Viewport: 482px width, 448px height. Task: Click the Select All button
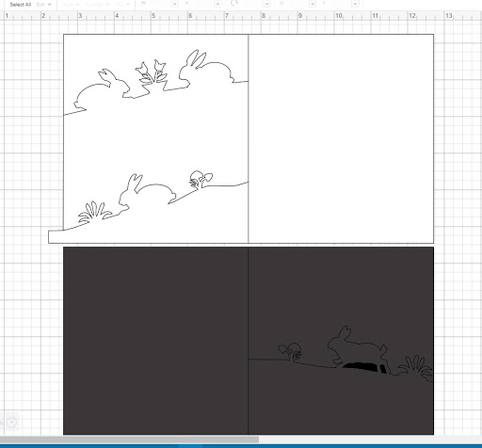click(x=21, y=5)
